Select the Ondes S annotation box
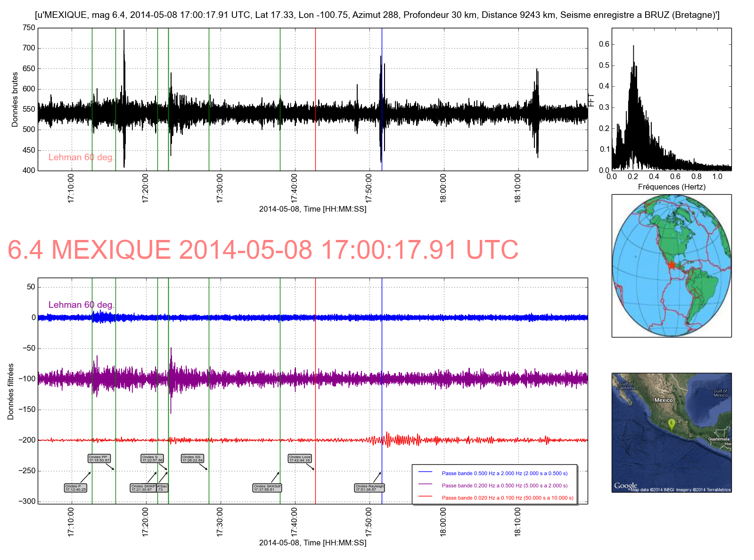 coord(152,458)
